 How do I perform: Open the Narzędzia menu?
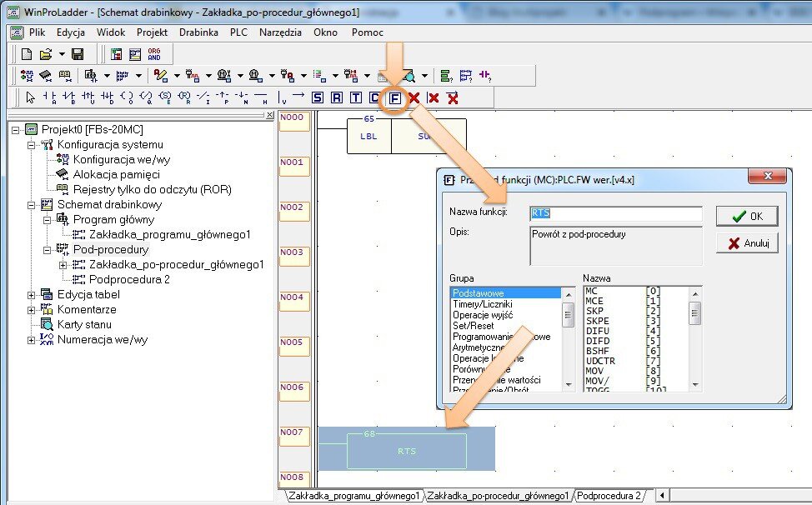click(280, 32)
